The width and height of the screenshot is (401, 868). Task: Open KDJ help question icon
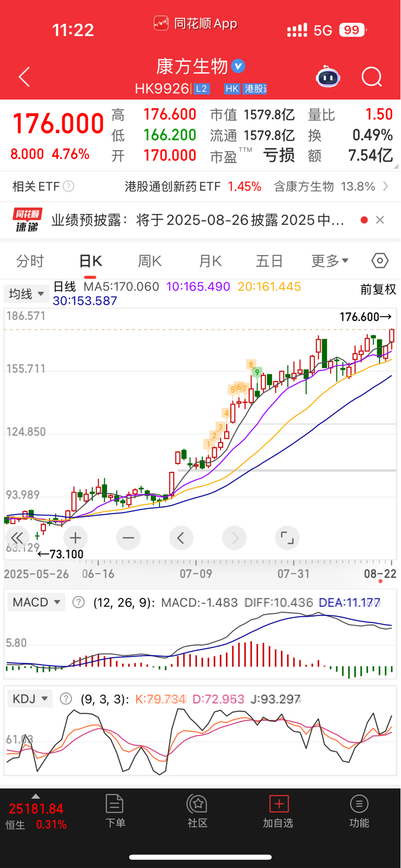click(66, 699)
